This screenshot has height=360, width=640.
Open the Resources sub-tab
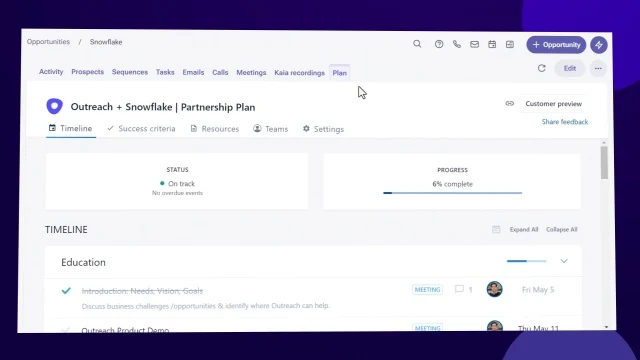(215, 129)
